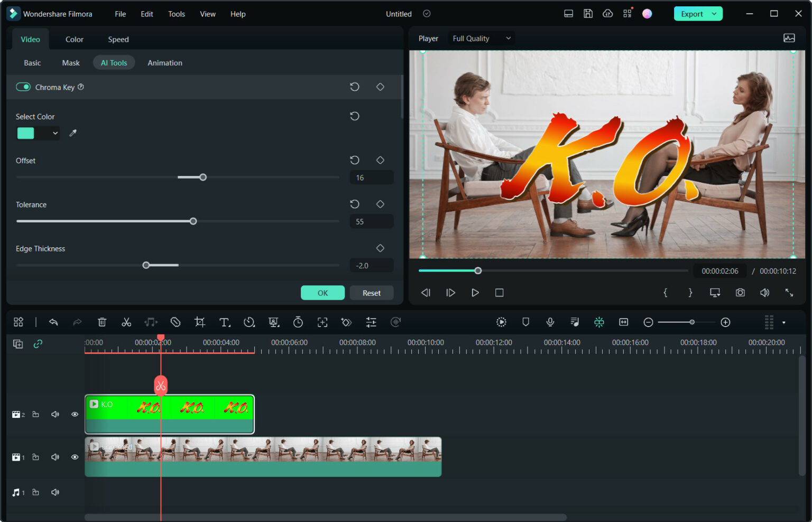
Task: Take a snapshot using the camera icon under player
Action: (x=740, y=292)
